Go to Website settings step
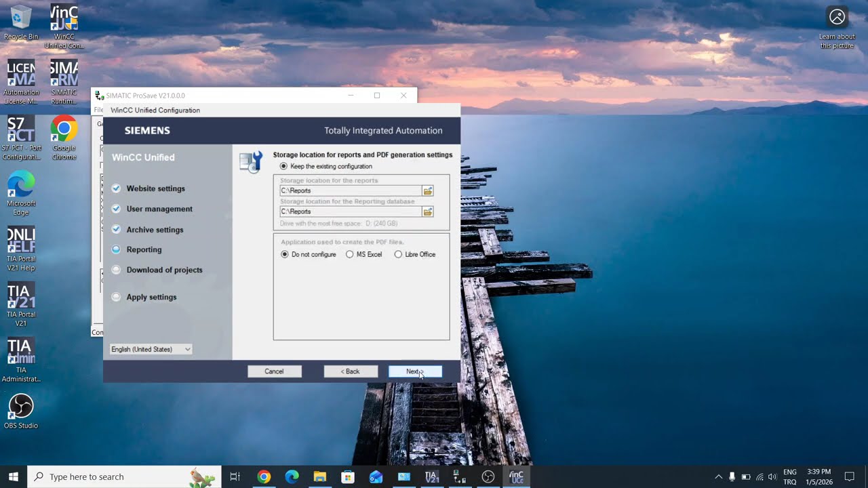The width and height of the screenshot is (868, 488). (155, 188)
